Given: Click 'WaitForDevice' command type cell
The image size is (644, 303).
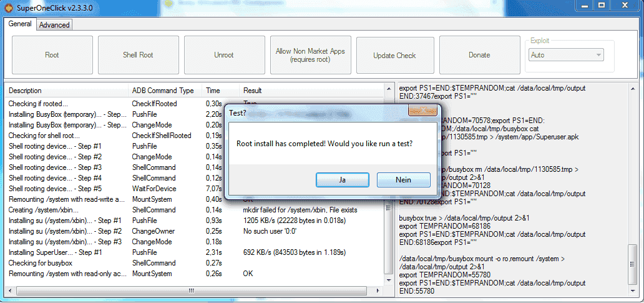Looking at the screenshot, I should pyautogui.click(x=154, y=189).
